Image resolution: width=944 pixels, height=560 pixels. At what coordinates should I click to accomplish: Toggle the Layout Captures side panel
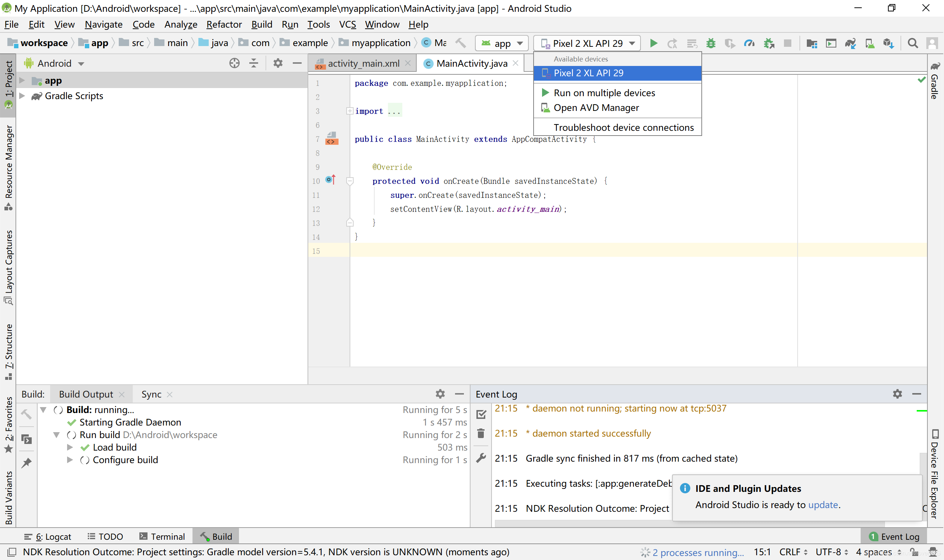(x=8, y=267)
